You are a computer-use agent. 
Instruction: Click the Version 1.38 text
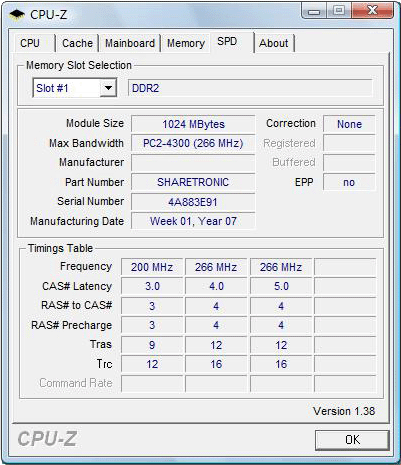coord(344,411)
